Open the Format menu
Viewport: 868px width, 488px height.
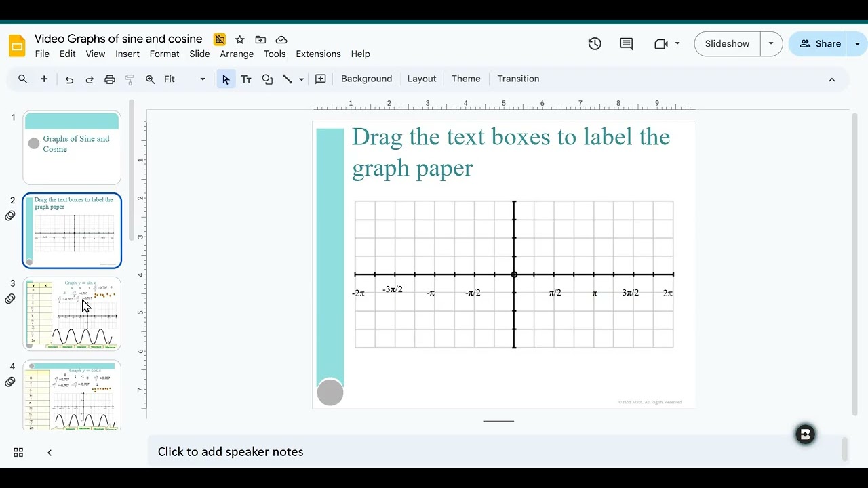tap(164, 54)
